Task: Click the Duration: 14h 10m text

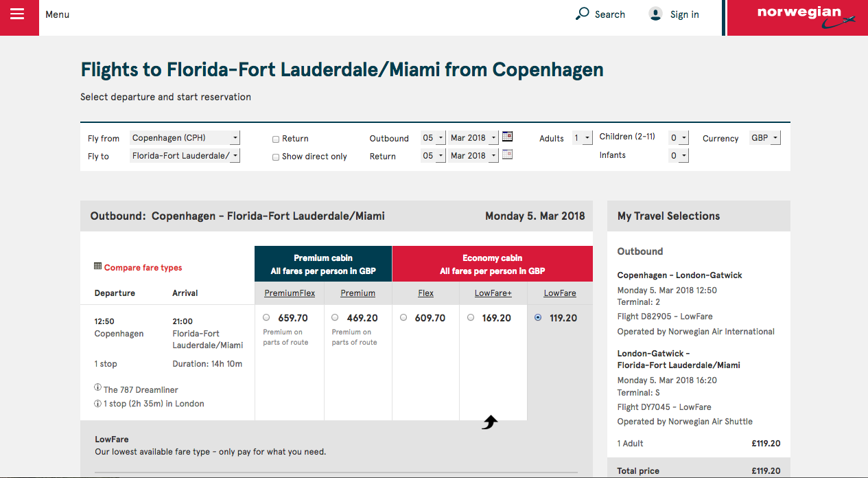Action: click(207, 364)
